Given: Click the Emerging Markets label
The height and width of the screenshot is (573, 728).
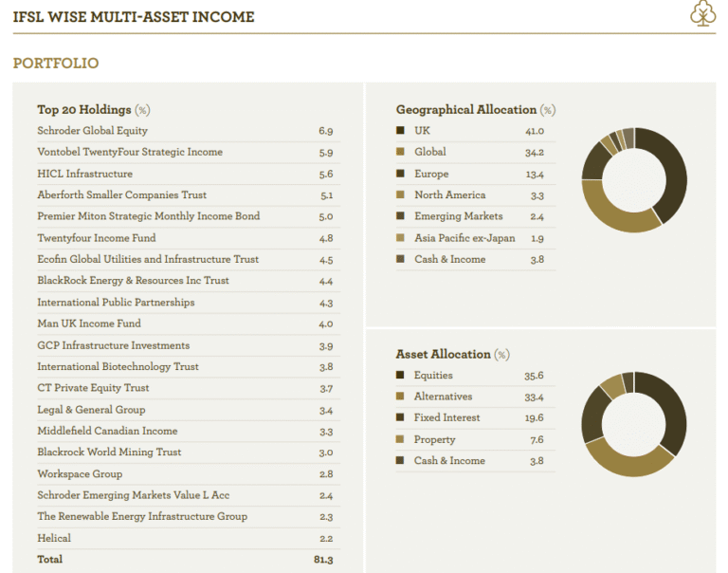Looking at the screenshot, I should coord(458,216).
